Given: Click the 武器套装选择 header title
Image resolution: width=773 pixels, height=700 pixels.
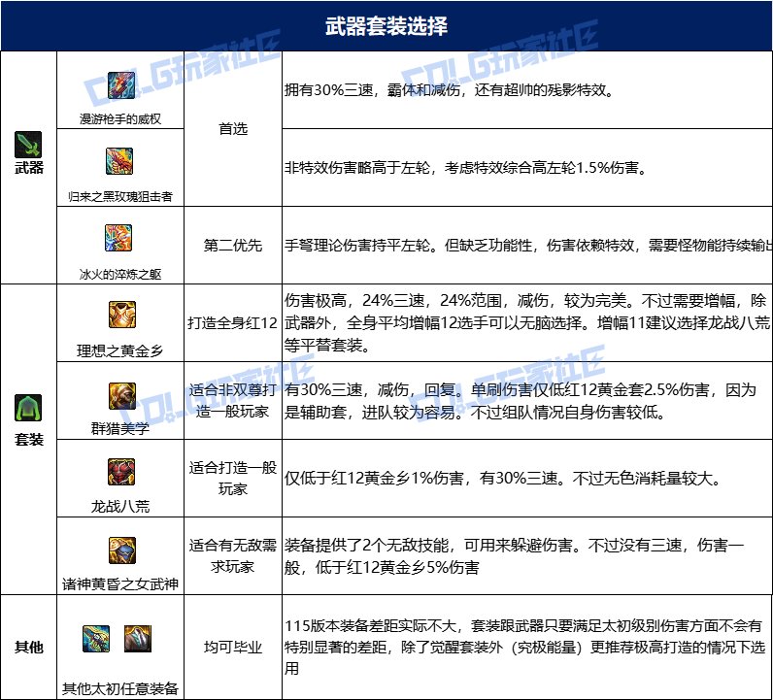Looking at the screenshot, I should pyautogui.click(x=386, y=26).
